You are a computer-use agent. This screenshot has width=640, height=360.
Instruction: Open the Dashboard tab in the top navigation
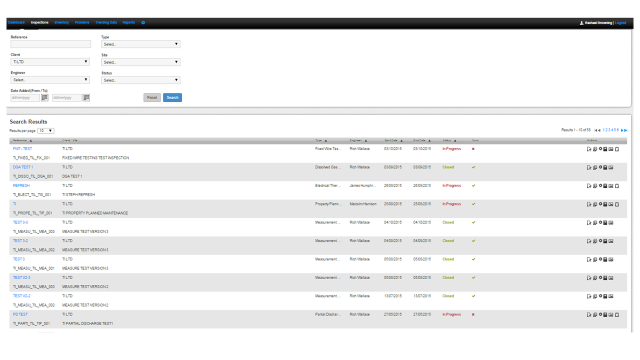(16, 22)
